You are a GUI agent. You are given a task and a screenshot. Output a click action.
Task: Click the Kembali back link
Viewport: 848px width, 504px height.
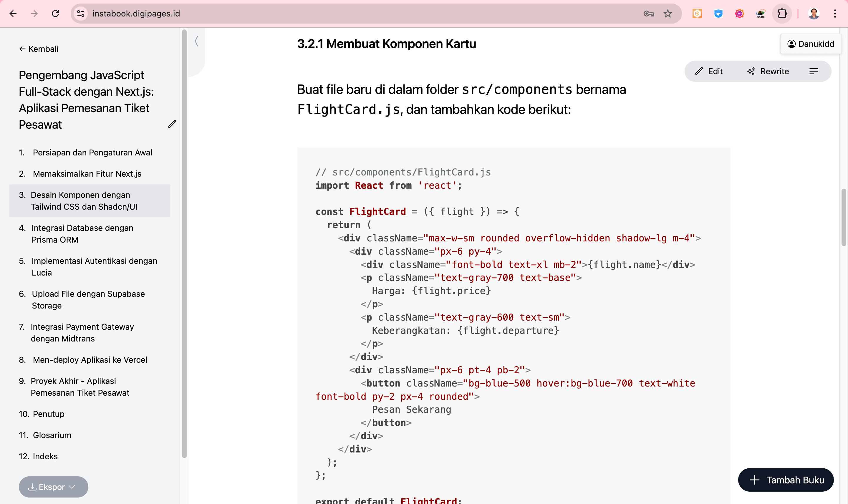(39, 49)
